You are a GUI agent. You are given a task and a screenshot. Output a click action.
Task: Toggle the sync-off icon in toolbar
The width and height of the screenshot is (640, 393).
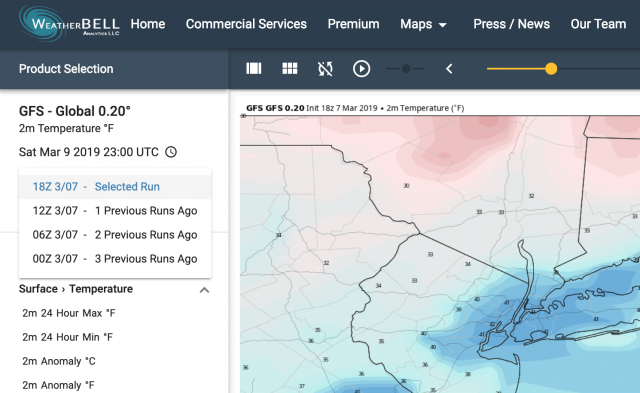coord(325,69)
